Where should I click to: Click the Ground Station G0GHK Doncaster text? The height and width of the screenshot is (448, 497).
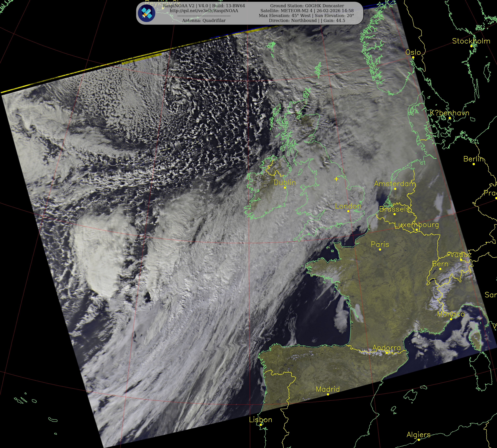(x=307, y=6)
